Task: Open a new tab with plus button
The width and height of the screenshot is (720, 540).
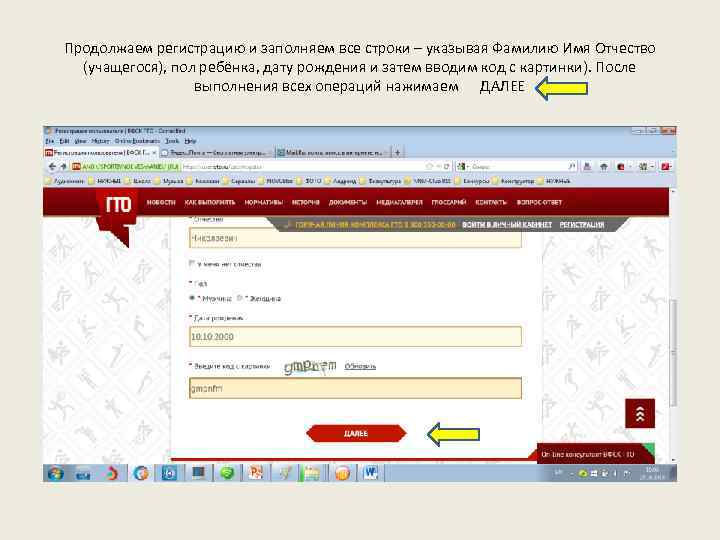Action: click(x=398, y=152)
